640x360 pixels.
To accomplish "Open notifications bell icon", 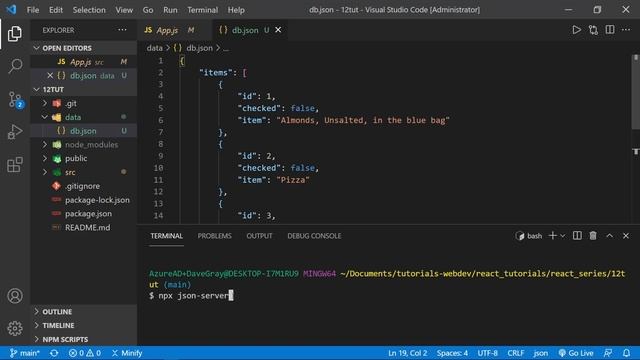I will 626,353.
